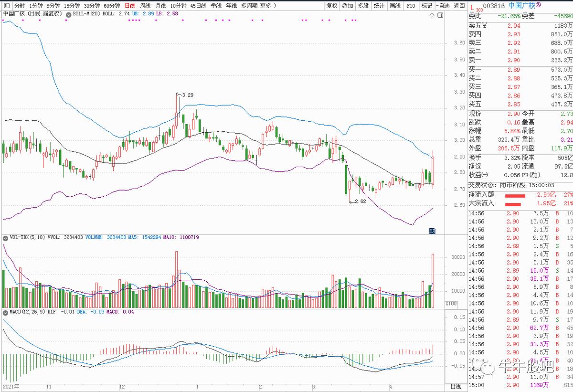The width and height of the screenshot is (573, 392).
Task: Click the MACD(12,26,9) indicator label
Action: click(x=28, y=312)
